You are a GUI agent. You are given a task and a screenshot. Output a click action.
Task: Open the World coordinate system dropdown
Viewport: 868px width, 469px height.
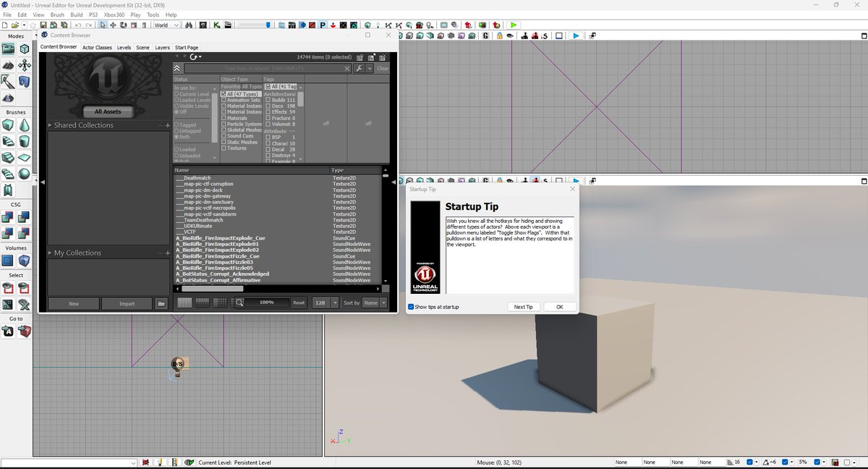point(166,25)
